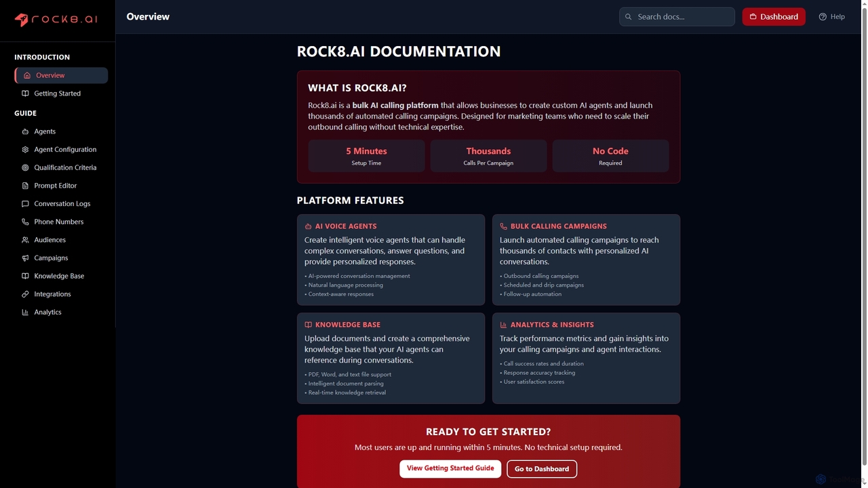Image resolution: width=868 pixels, height=488 pixels.
Task: Open the Overview sidebar item
Action: [x=61, y=75]
